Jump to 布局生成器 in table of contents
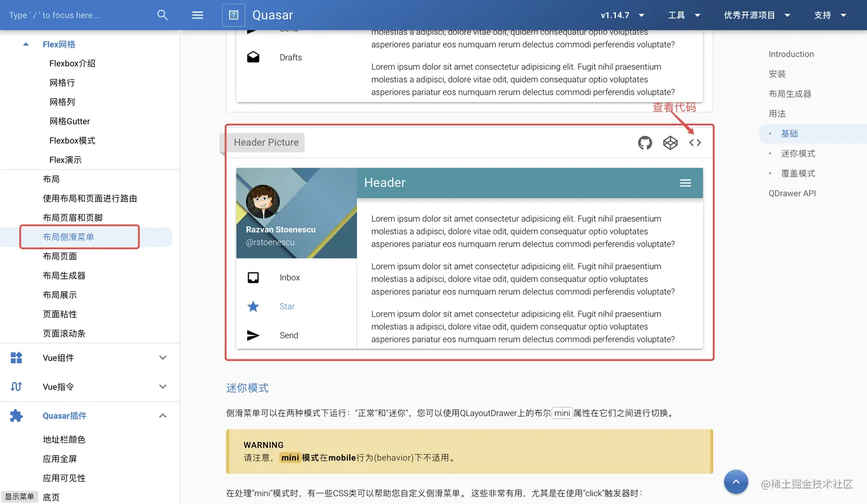 (790, 94)
